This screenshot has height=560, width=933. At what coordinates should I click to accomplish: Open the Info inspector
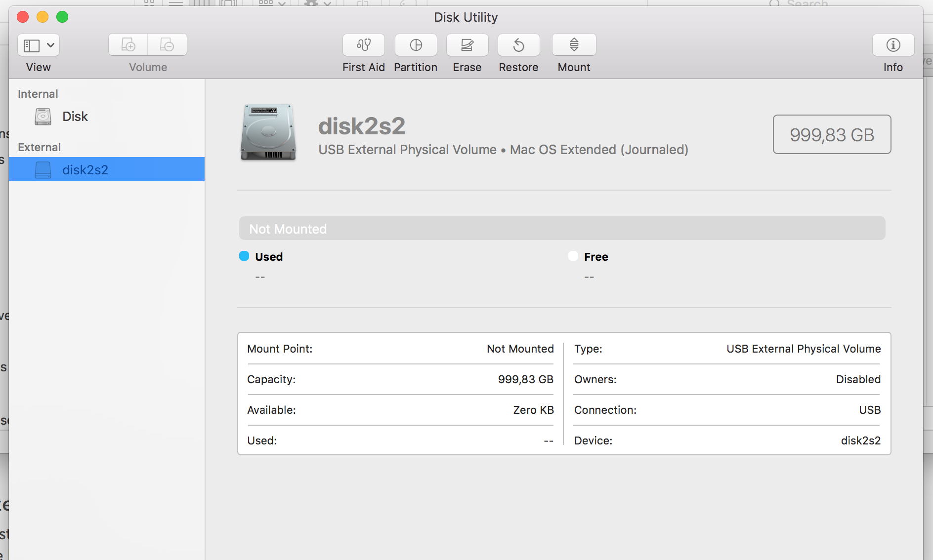tap(893, 45)
